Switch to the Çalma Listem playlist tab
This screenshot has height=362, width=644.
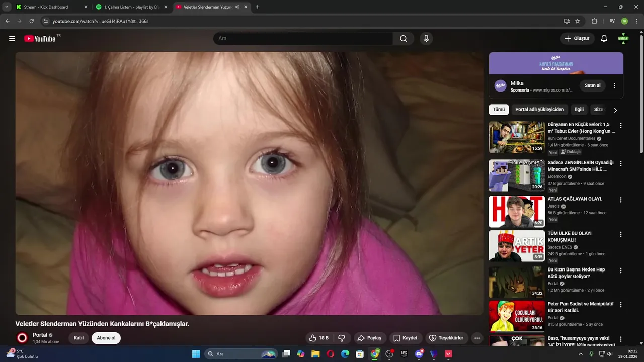click(x=131, y=7)
